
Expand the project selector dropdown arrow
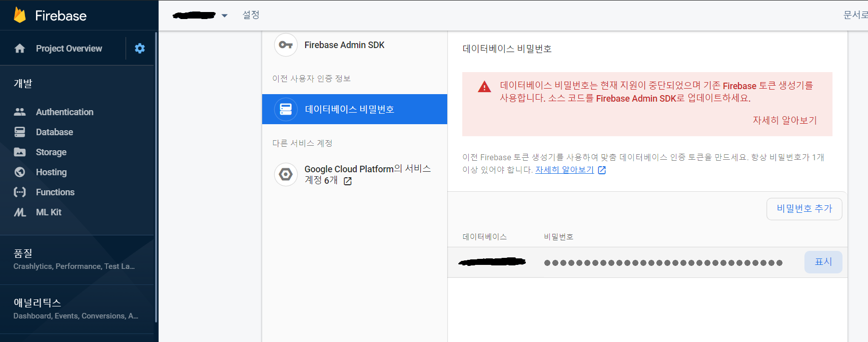click(x=225, y=16)
